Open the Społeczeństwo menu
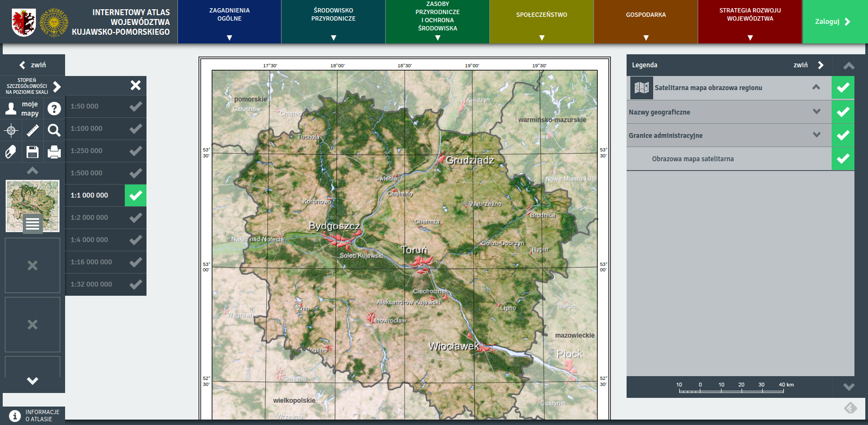The image size is (868, 425). click(541, 22)
